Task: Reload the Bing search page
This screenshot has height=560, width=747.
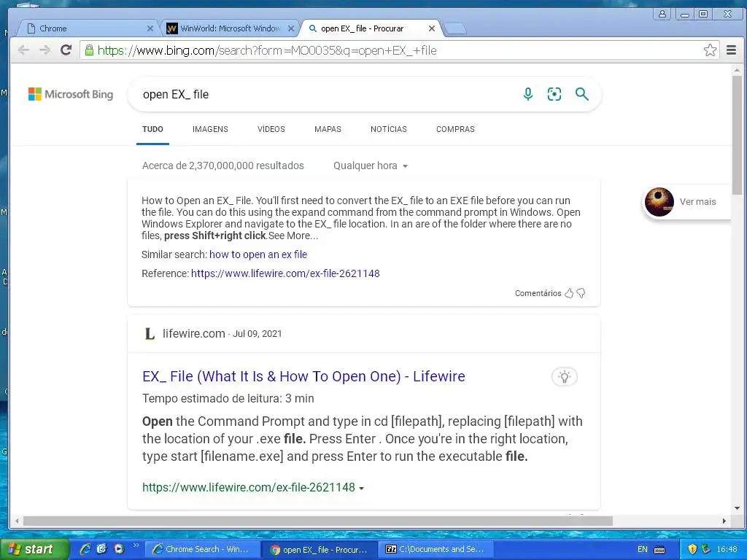Action: coord(66,50)
